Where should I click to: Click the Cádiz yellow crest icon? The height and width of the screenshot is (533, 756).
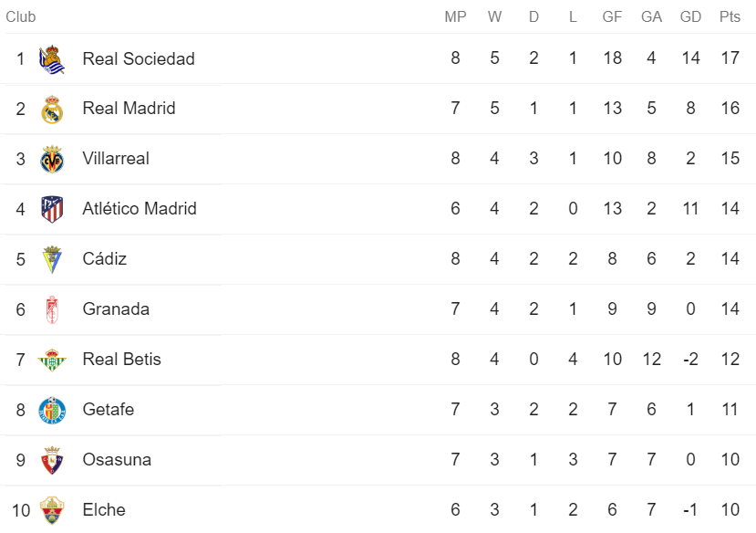[x=52, y=260]
